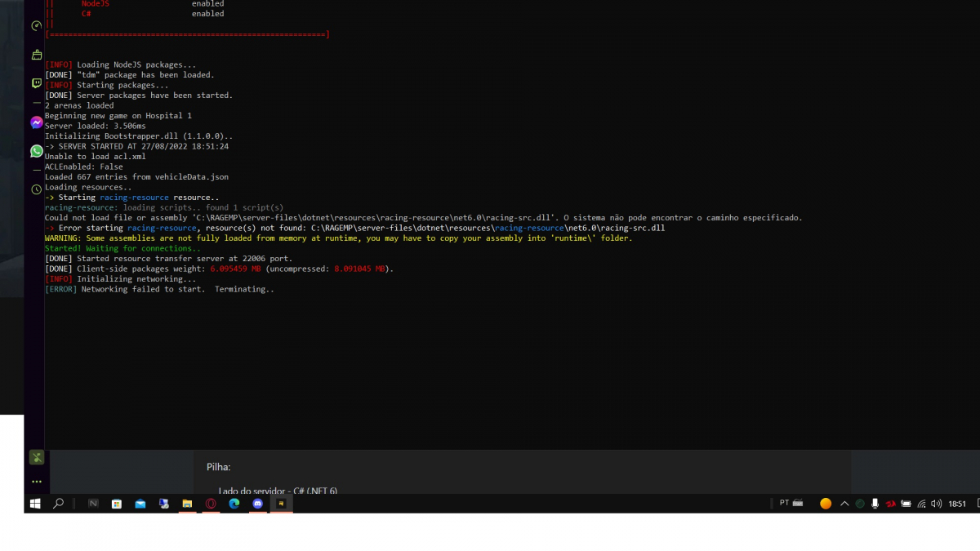
Task: Open File Explorer from taskbar
Action: 187,504
